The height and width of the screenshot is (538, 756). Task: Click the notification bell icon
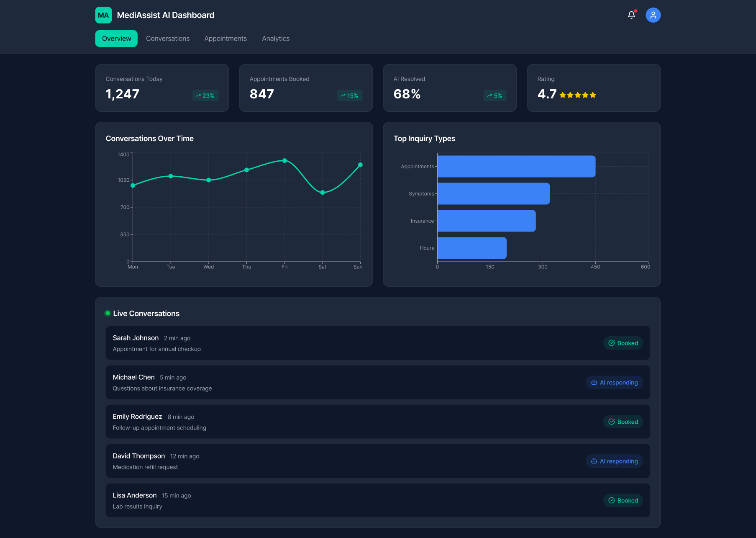631,15
